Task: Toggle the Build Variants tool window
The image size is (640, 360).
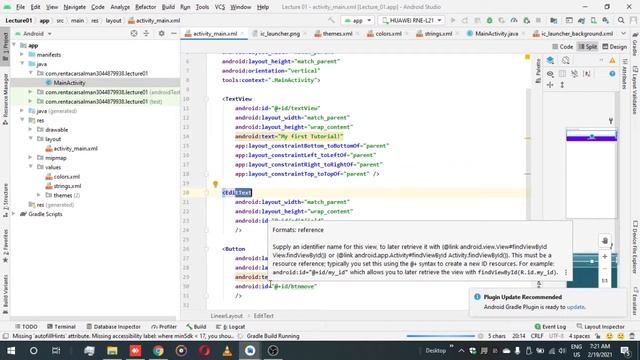Action: tap(5, 294)
